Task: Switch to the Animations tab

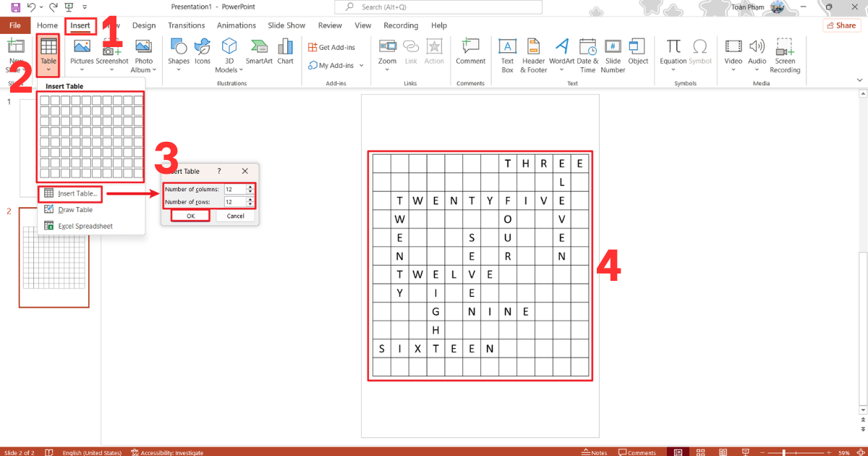Action: 237,25
